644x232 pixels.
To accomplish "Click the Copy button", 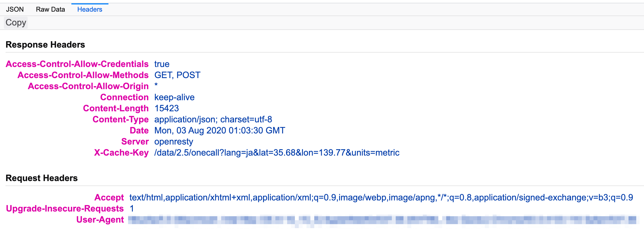I will click(x=15, y=22).
